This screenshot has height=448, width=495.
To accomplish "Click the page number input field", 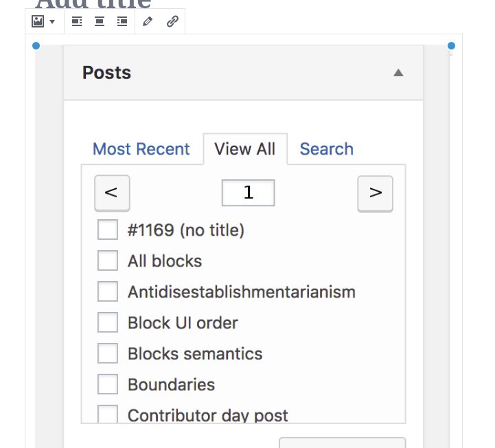I will coord(248,193).
